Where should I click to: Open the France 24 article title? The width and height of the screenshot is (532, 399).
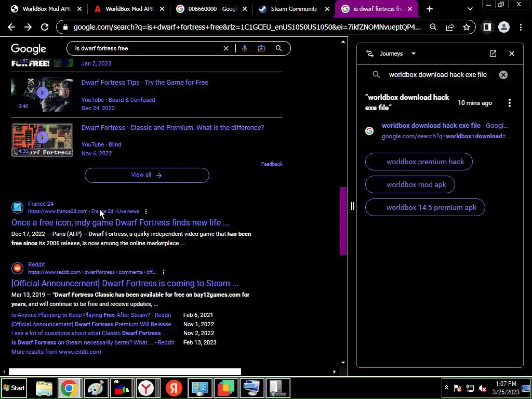click(x=120, y=222)
